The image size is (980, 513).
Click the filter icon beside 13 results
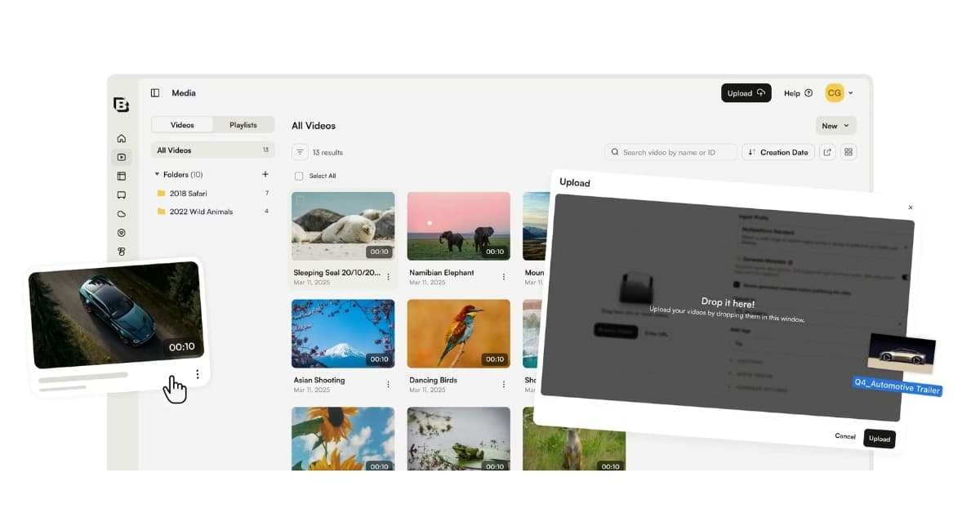click(x=300, y=152)
